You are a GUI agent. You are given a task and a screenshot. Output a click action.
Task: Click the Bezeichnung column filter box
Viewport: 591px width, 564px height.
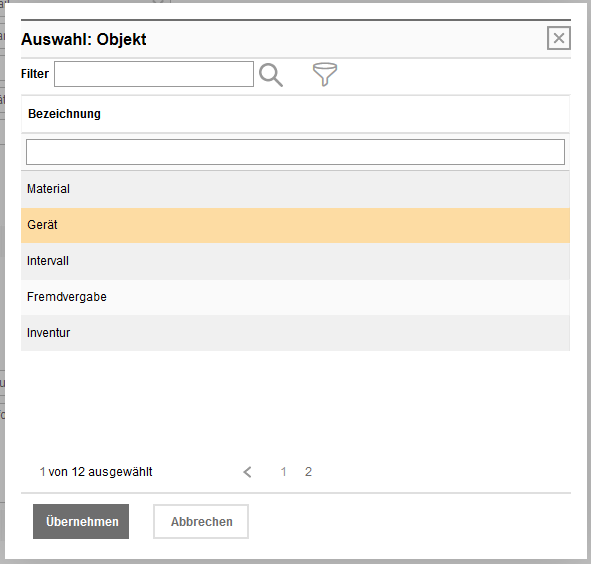295,152
